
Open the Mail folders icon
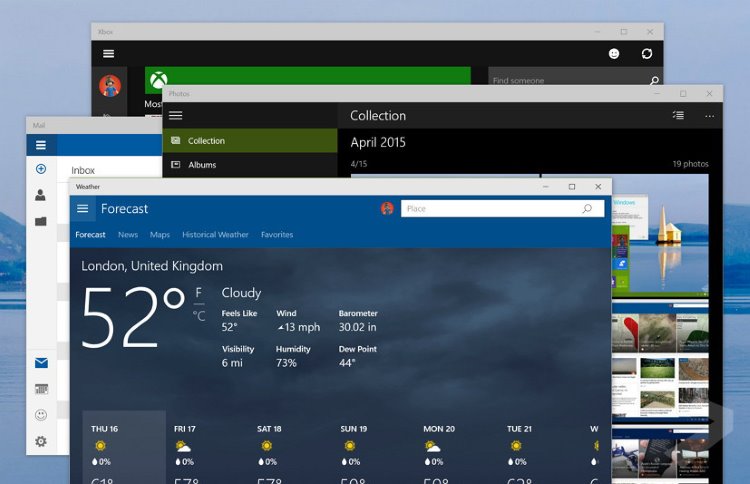coord(41,221)
